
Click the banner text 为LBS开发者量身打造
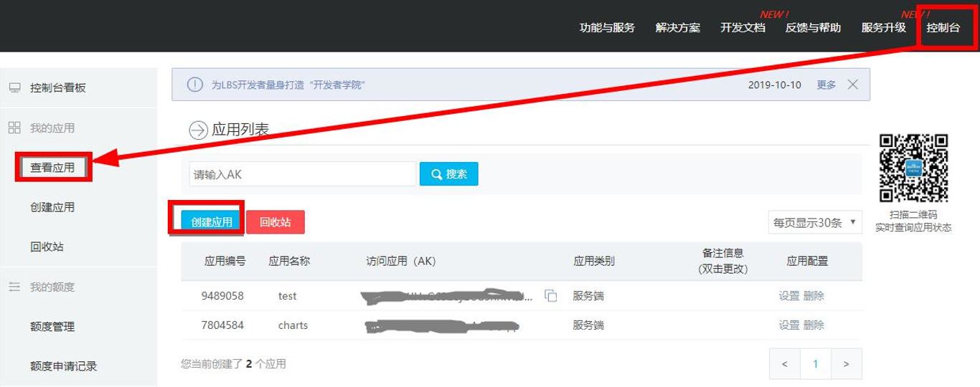click(x=288, y=85)
